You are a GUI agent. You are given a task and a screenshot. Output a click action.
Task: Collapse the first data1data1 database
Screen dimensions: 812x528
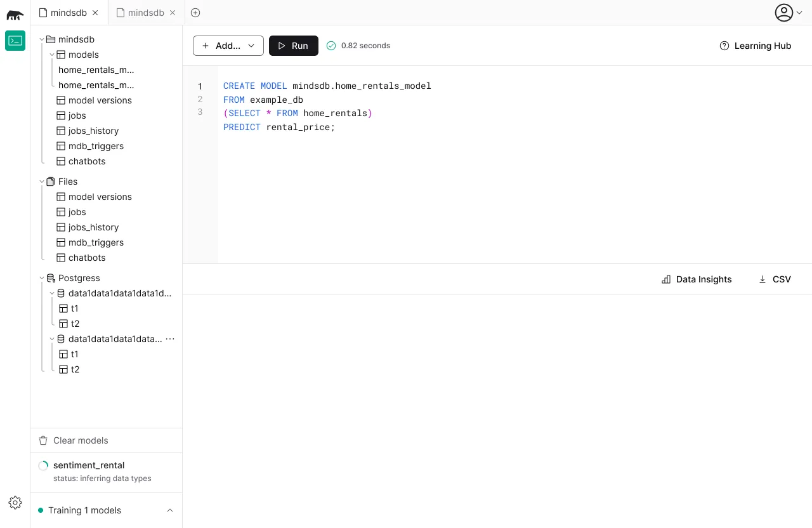tap(52, 293)
